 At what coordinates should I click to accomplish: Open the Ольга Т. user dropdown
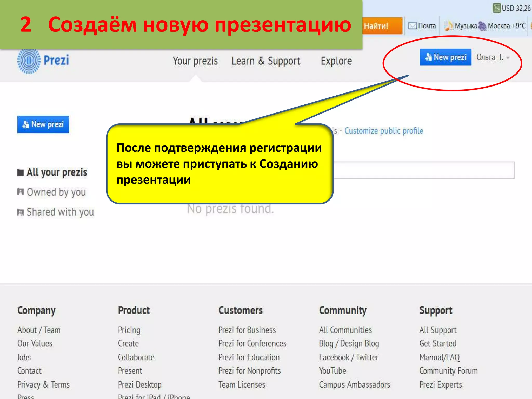[493, 57]
